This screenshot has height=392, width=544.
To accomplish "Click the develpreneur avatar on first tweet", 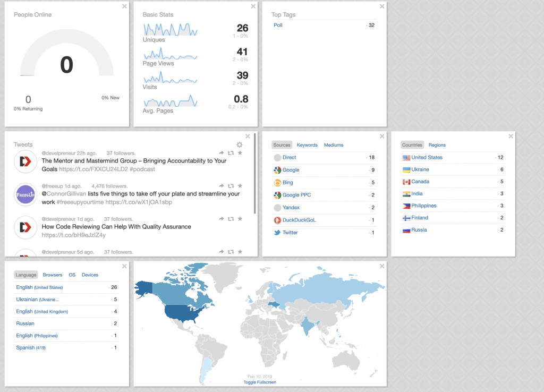I will click(x=25, y=161).
